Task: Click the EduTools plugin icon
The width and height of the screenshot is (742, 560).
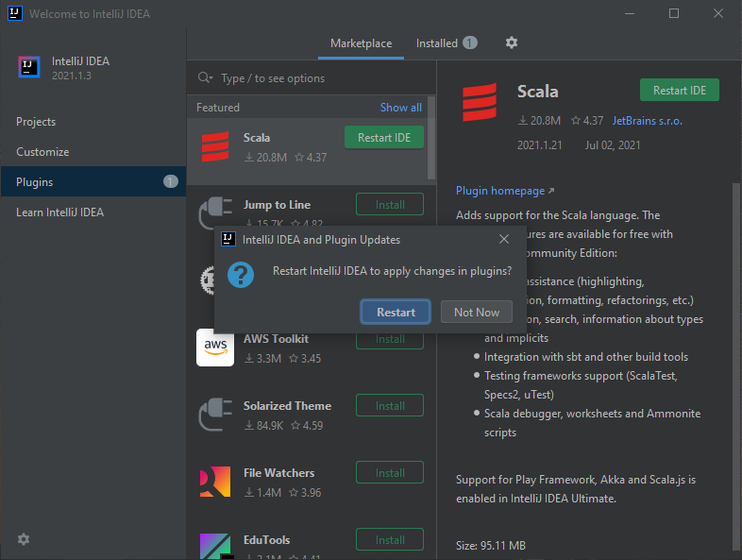Action: [215, 546]
